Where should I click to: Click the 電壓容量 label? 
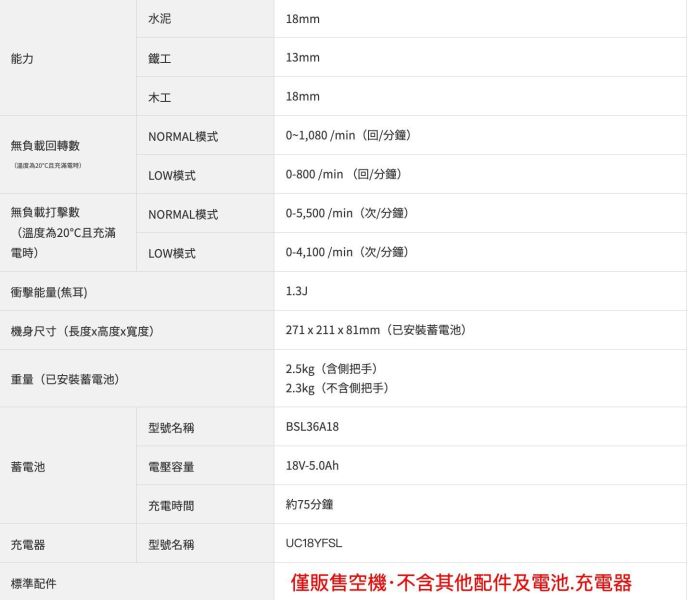[x=171, y=467]
